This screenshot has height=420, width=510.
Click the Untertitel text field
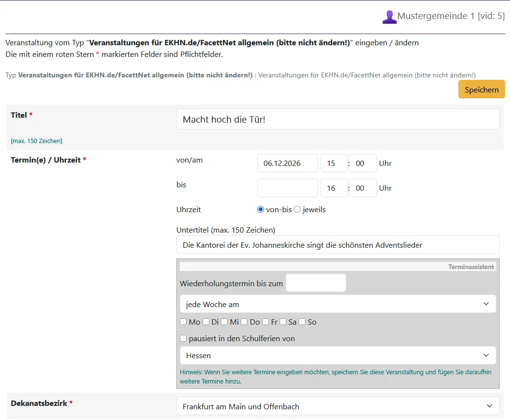(x=338, y=245)
